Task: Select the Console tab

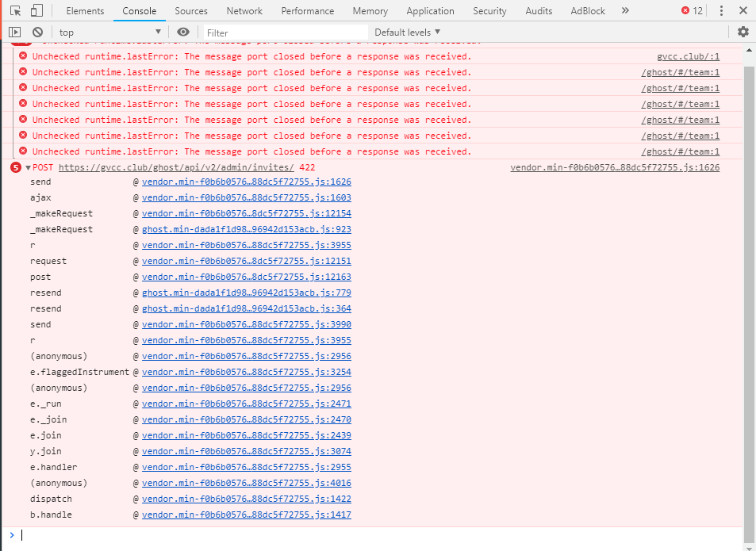Action: 140,10
